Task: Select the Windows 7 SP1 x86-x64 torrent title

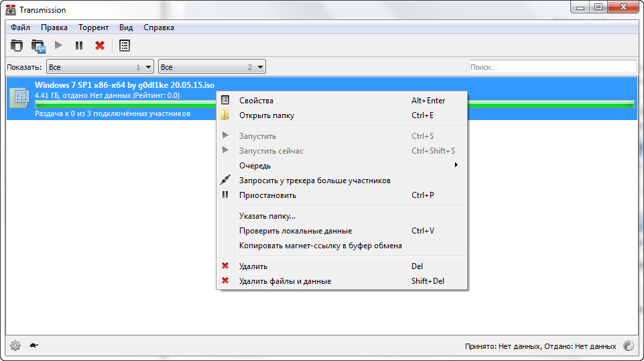Action: click(x=125, y=85)
